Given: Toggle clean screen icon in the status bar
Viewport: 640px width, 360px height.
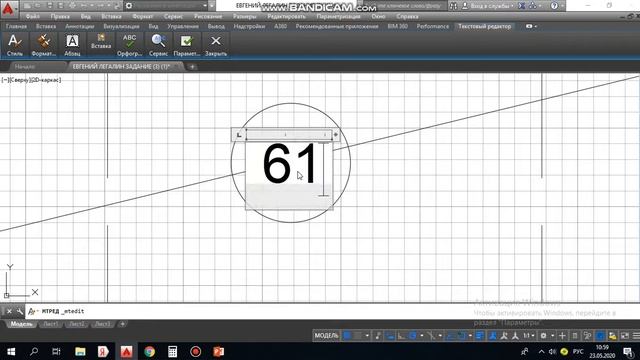Looking at the screenshot, I should click(624, 336).
